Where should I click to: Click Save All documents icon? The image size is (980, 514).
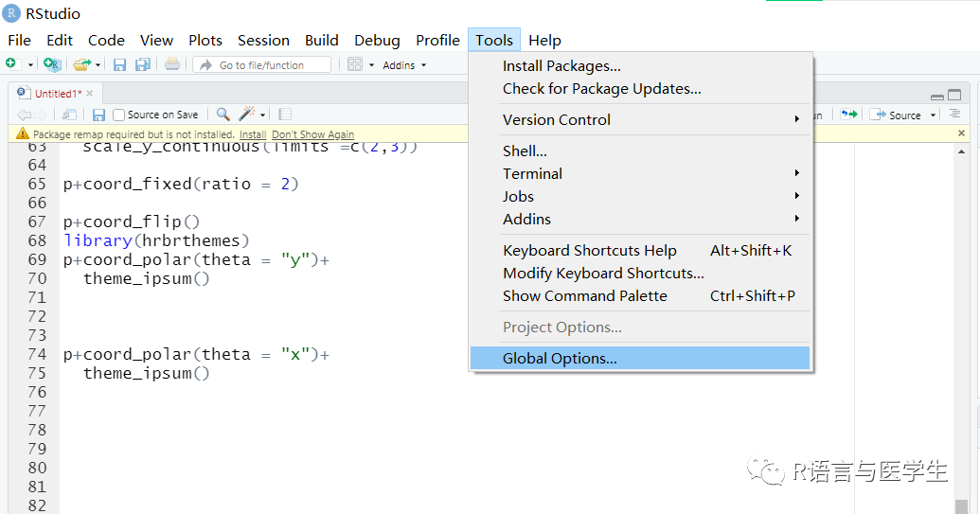(x=142, y=64)
